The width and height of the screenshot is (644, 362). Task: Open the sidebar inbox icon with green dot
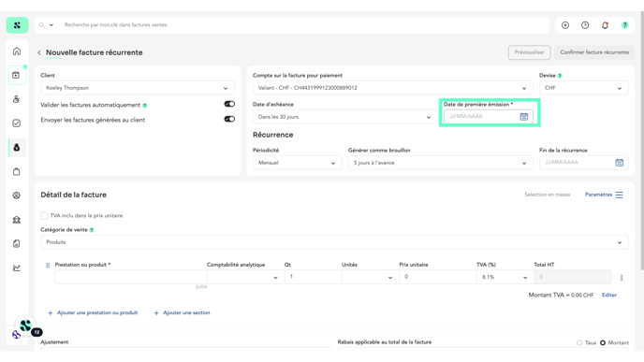pyautogui.click(x=17, y=75)
